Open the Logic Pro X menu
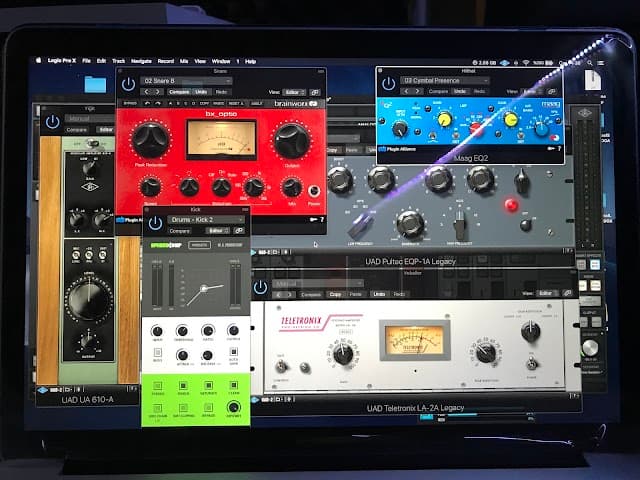This screenshot has height=480, width=640. 62,61
